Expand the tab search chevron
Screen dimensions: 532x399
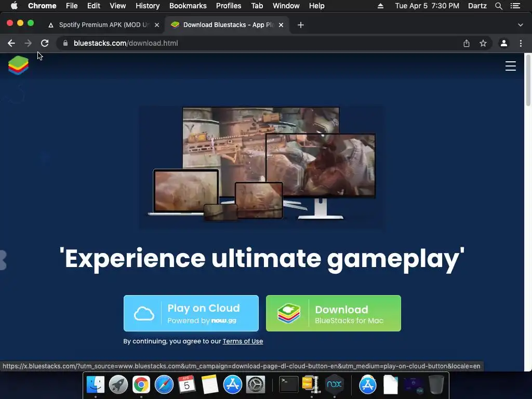[521, 25]
